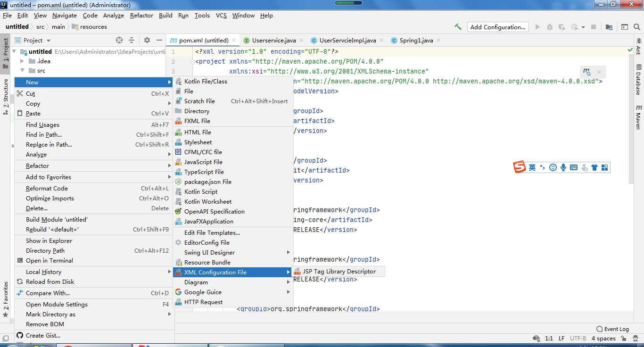Choose HTML File entry

pyautogui.click(x=233, y=132)
